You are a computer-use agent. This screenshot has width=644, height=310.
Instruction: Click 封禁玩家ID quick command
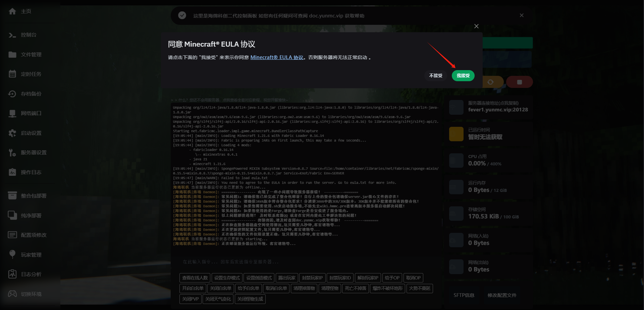click(x=340, y=278)
